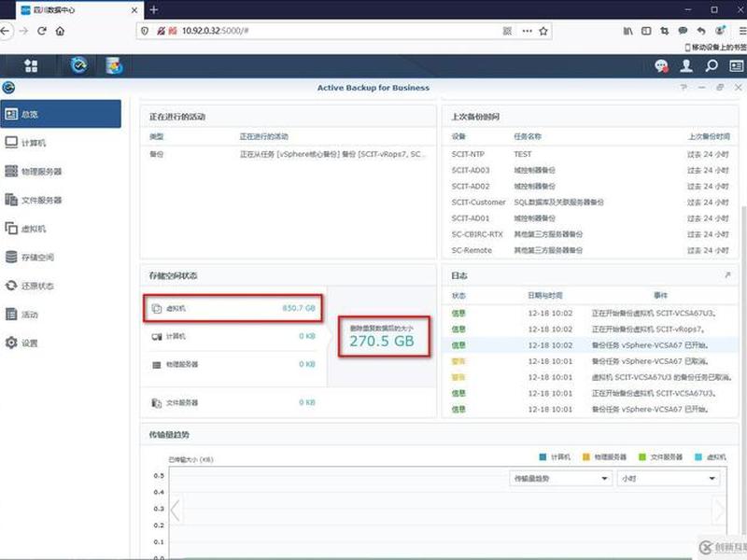Expand the log panel arrow icon
The image size is (747, 560).
[x=727, y=274]
